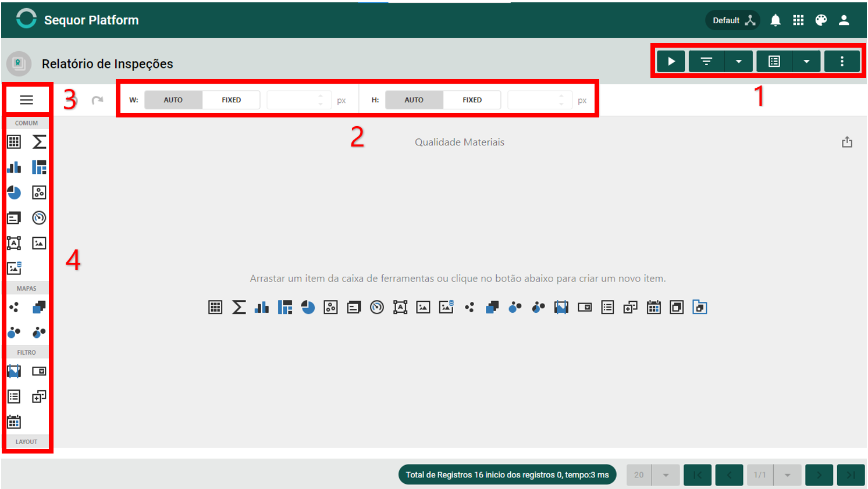The height and width of the screenshot is (489, 868).
Task: Go to the last page of records
Action: pos(851,475)
